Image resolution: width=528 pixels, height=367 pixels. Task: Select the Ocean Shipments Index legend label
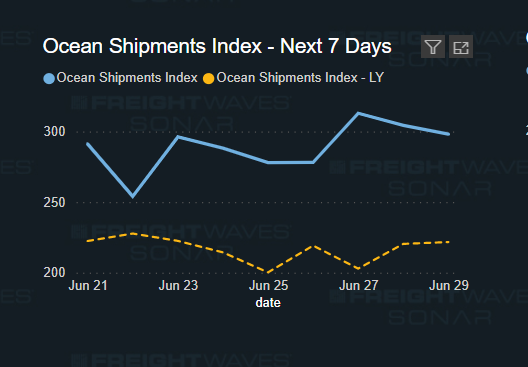127,78
